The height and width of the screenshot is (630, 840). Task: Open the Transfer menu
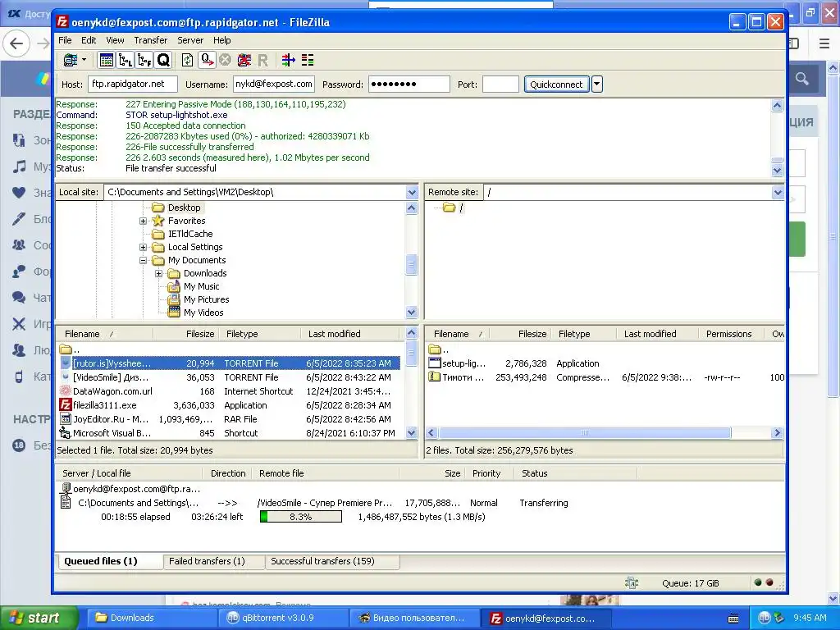[151, 40]
